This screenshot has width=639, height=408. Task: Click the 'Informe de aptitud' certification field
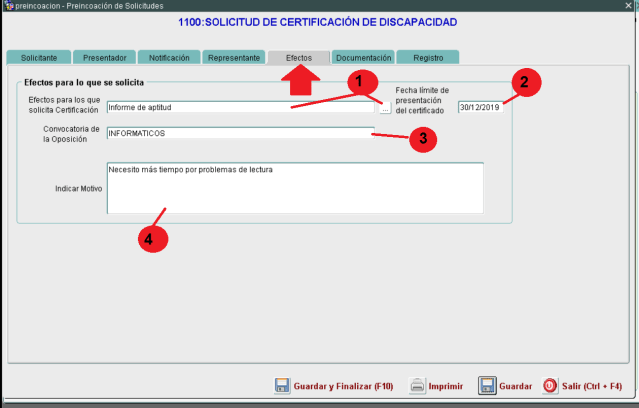tap(240, 108)
